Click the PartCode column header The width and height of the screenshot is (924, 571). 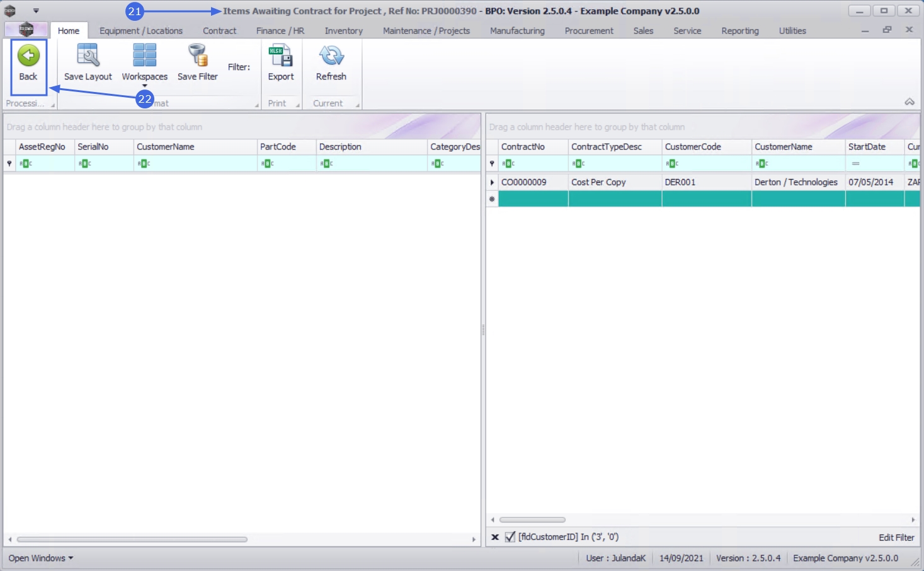click(x=287, y=147)
